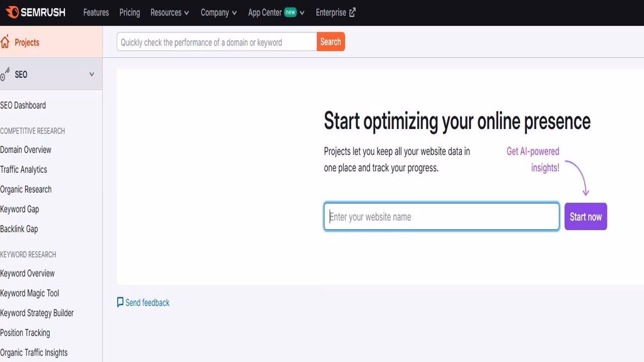Click the Enter your website name field

pos(441,216)
